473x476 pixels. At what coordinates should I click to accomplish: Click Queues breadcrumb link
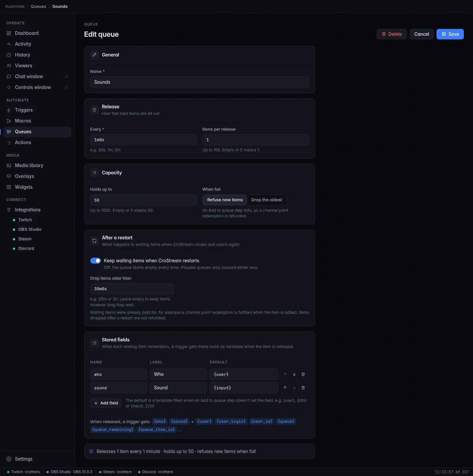click(x=38, y=7)
